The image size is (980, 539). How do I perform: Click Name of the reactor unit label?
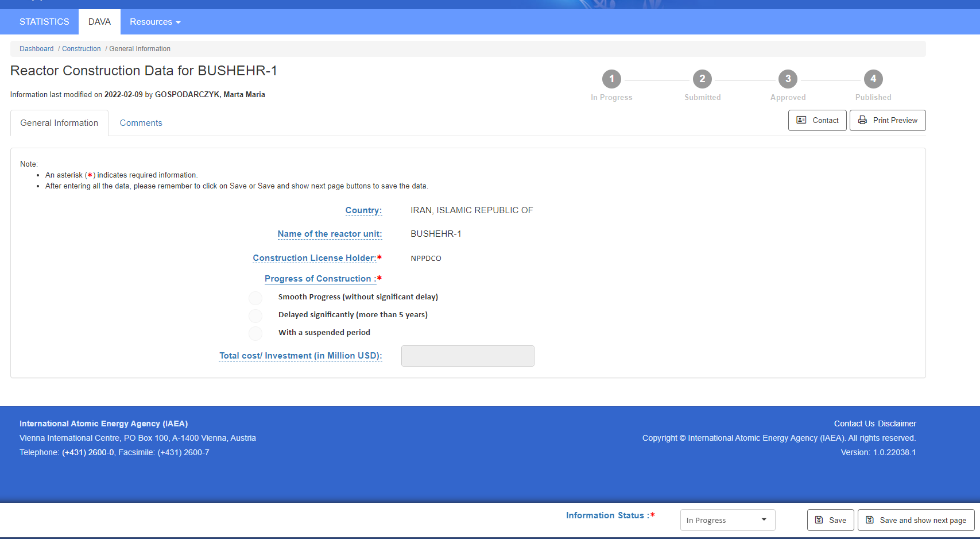330,234
